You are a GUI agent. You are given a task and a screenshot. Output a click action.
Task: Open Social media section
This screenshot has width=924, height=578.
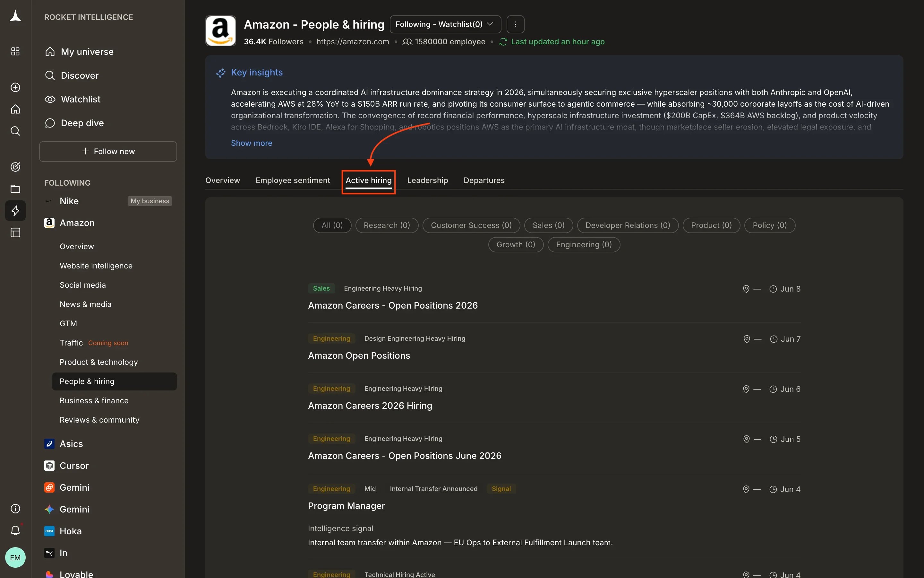click(x=82, y=285)
